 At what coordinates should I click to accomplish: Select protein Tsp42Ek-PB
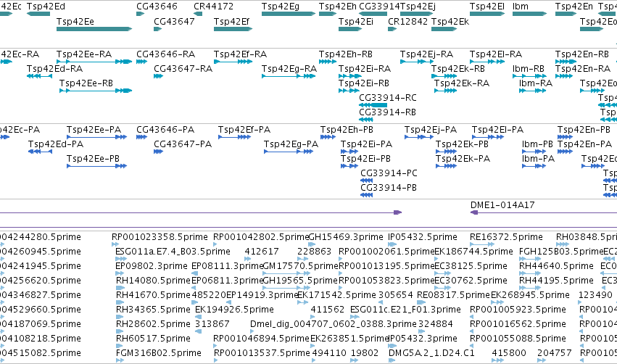(462, 144)
